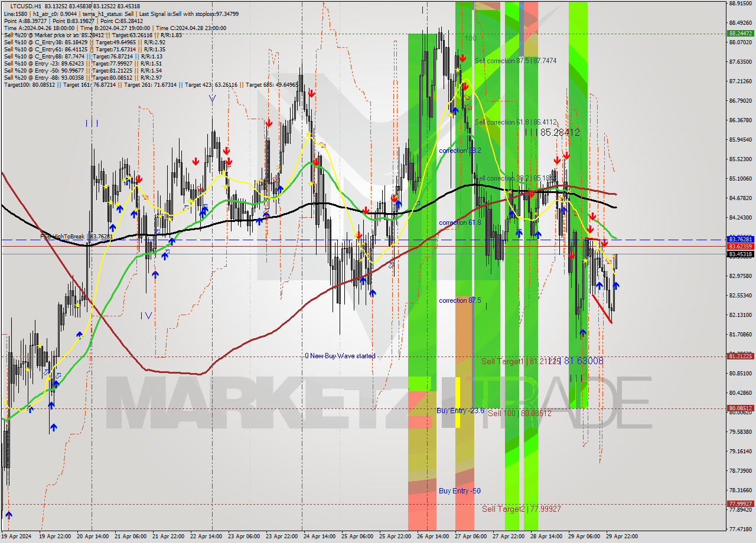
Task: Click the 85.1000 price axis value
Action: (740, 178)
